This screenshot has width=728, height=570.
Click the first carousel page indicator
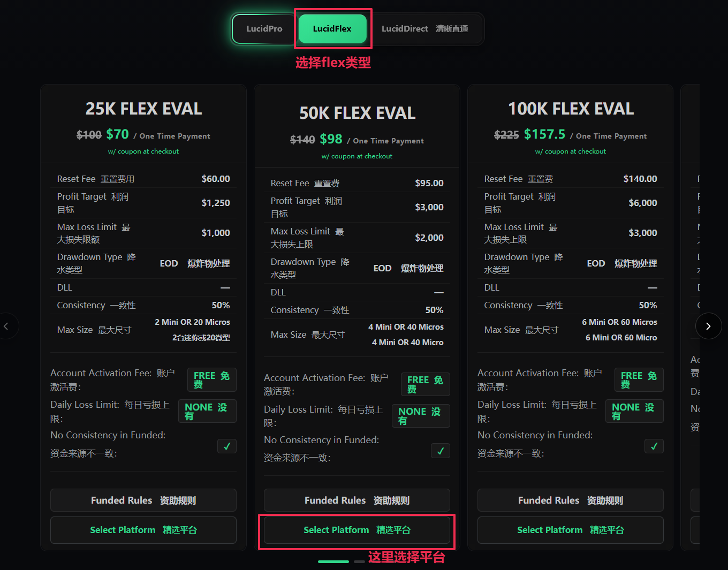(333, 561)
